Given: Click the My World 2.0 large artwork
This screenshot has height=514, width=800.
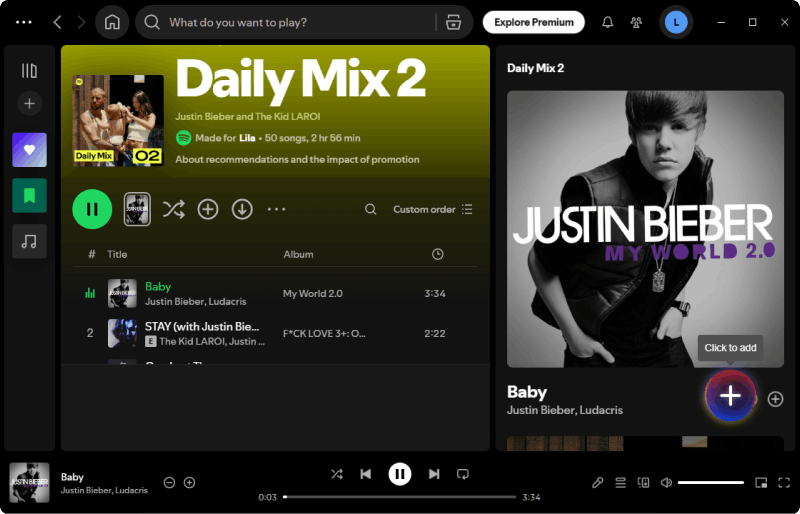Looking at the screenshot, I should (x=645, y=229).
